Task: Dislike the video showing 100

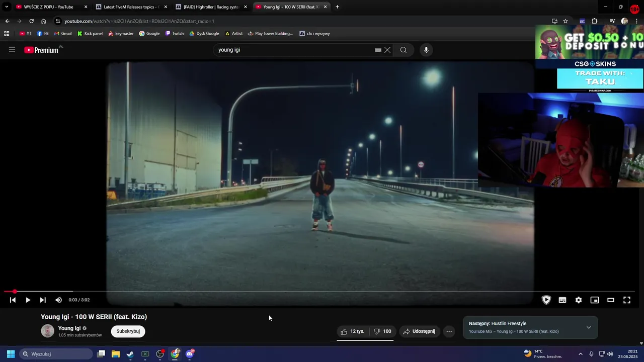Action: tap(382, 331)
